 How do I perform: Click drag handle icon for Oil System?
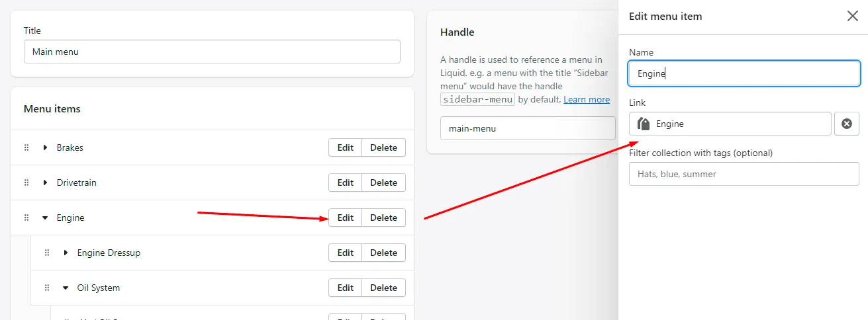(47, 288)
